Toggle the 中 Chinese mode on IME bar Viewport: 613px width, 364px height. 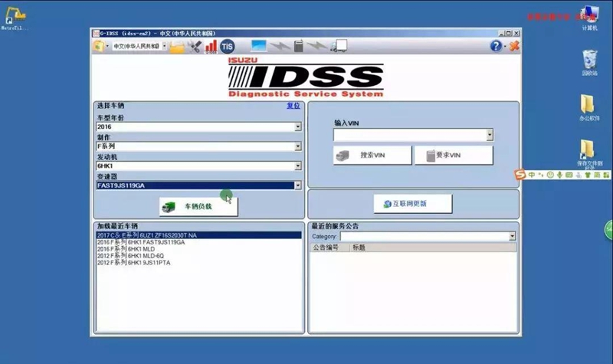(x=532, y=175)
